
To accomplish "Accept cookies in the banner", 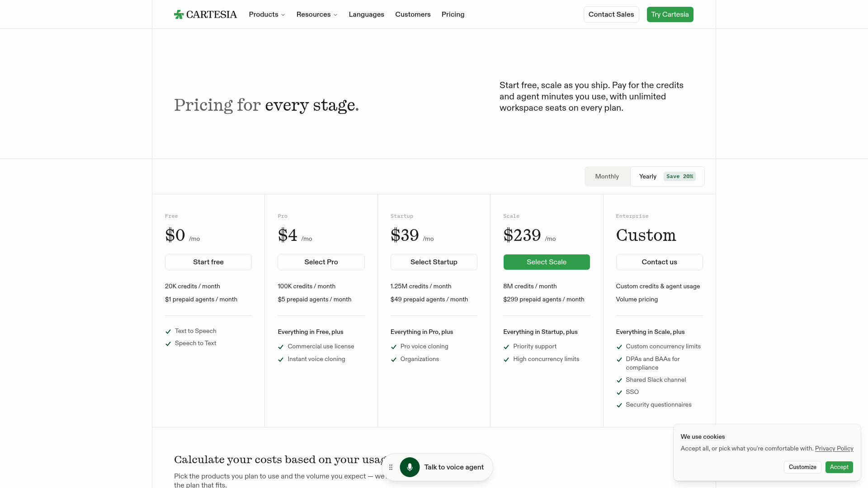I will pos(839,467).
